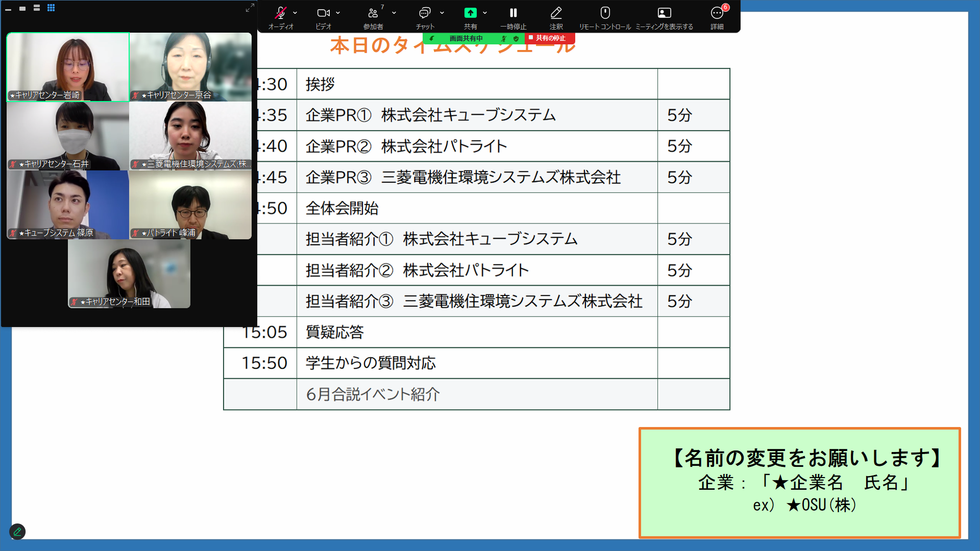Click muted mic icon on 和田 tile

(75, 302)
